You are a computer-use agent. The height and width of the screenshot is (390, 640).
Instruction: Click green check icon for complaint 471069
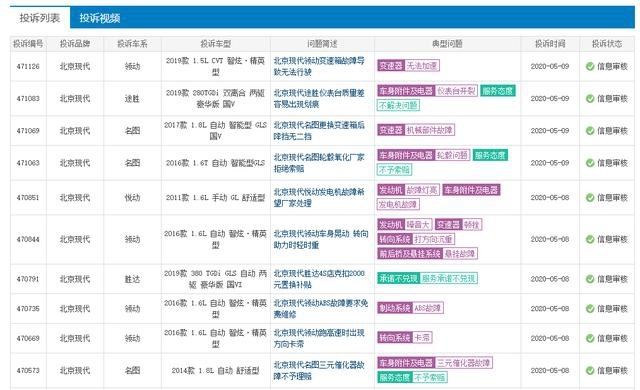(590, 131)
